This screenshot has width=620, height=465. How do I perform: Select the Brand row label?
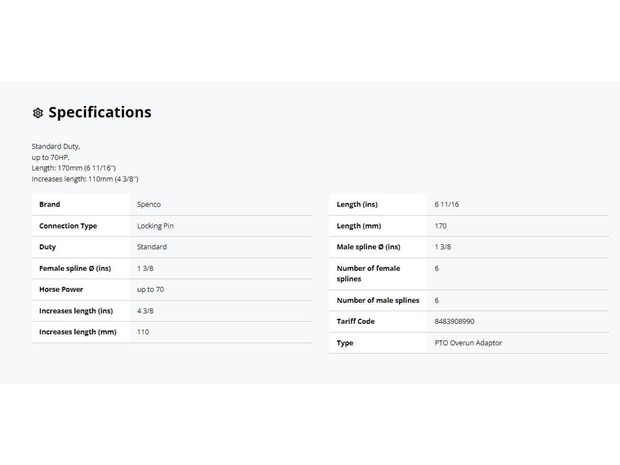49,204
